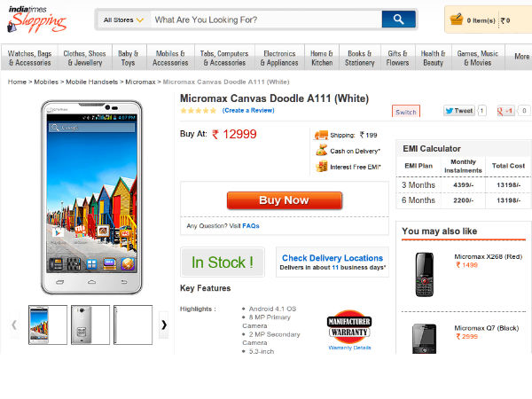Open the shopping cart icon

(x=456, y=19)
